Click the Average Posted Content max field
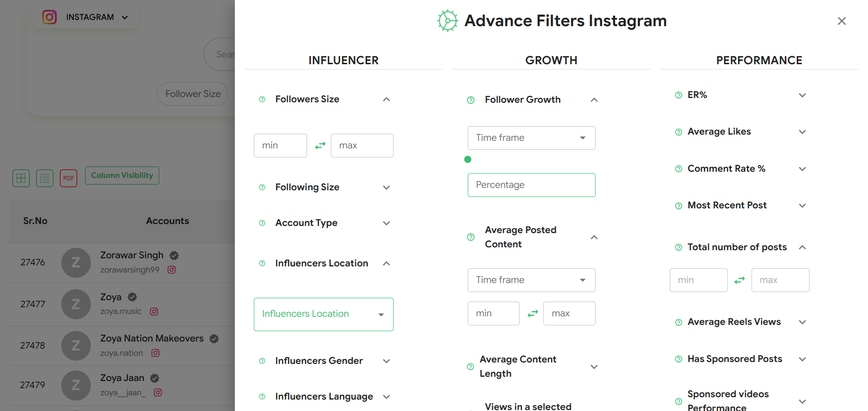Image resolution: width=868 pixels, height=411 pixels. coord(569,313)
